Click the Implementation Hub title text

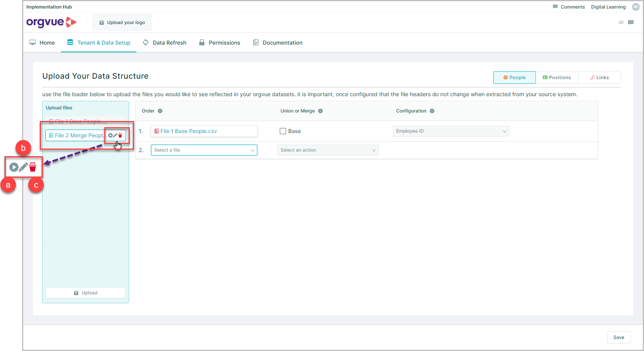pyautogui.click(x=49, y=7)
